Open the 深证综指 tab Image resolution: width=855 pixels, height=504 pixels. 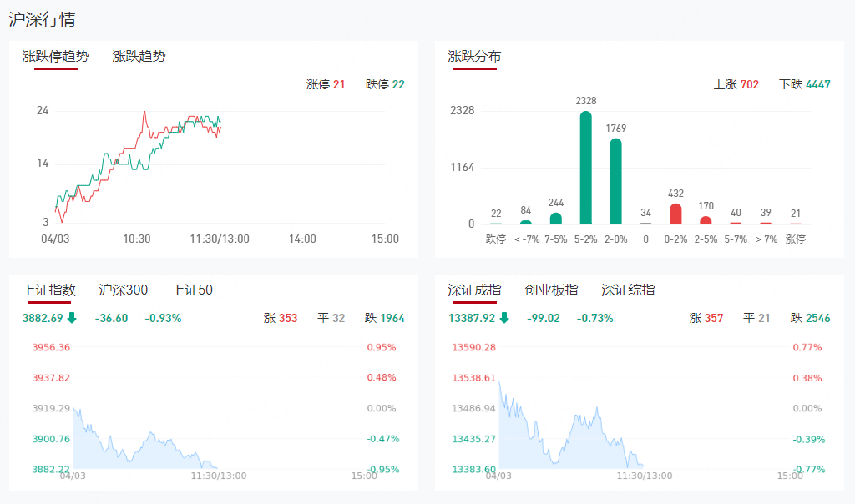[628, 290]
